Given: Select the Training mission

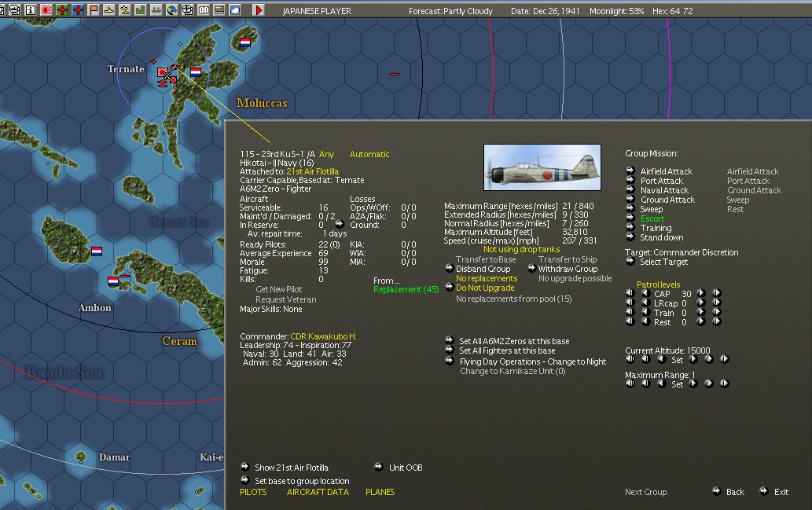Looking at the screenshot, I should (x=656, y=228).
